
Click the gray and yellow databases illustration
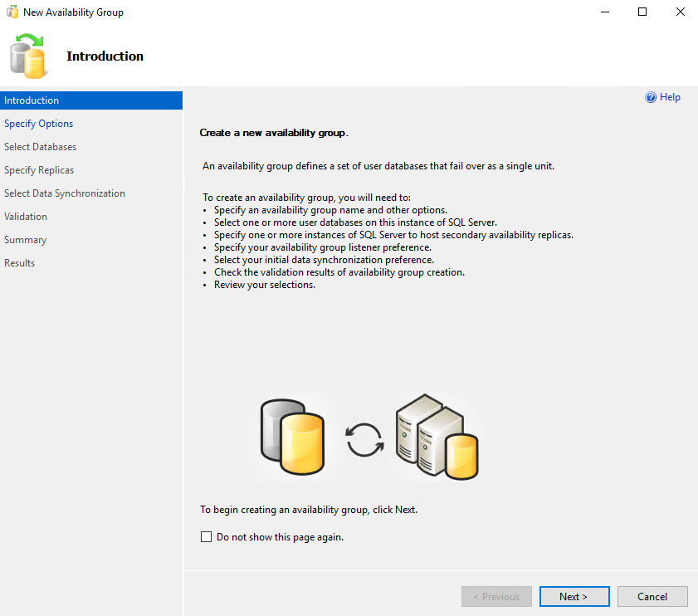pos(292,437)
